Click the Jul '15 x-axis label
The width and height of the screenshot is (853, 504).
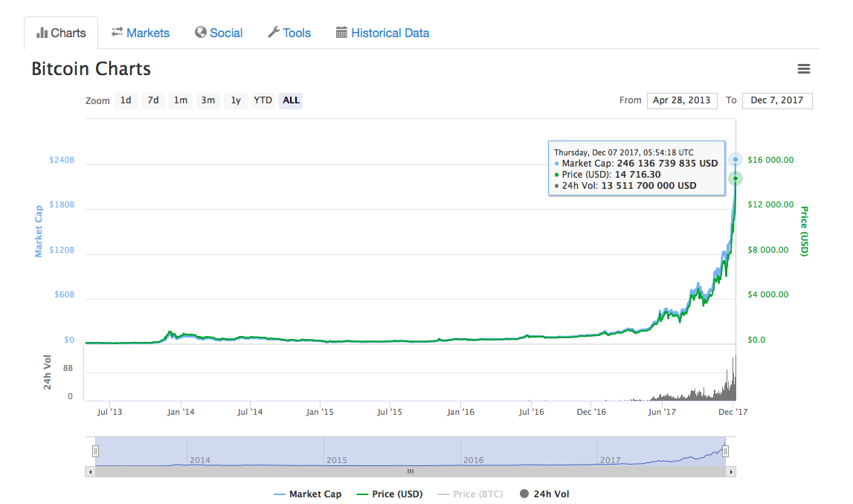(x=390, y=412)
